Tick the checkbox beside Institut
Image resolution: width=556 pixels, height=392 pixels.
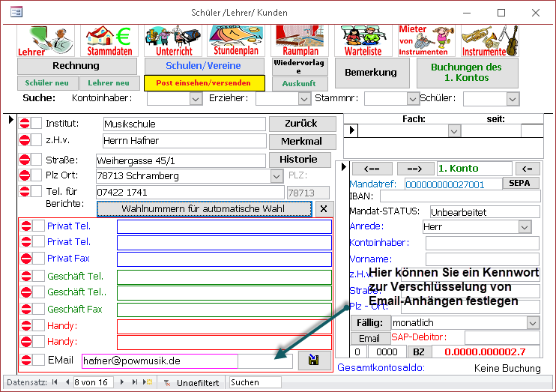click(x=37, y=124)
